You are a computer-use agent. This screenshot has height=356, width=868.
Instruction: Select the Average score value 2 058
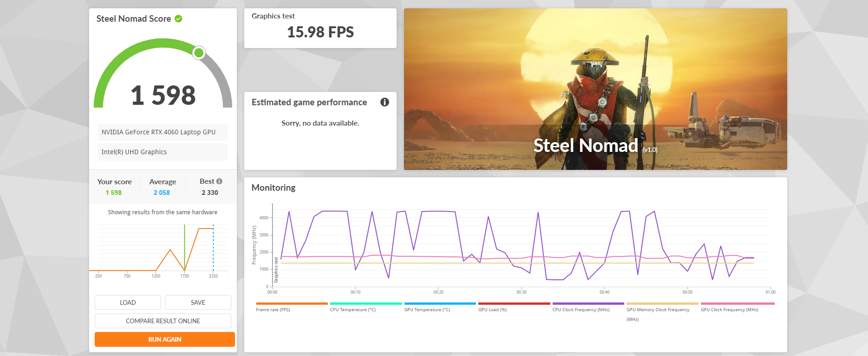(x=162, y=193)
